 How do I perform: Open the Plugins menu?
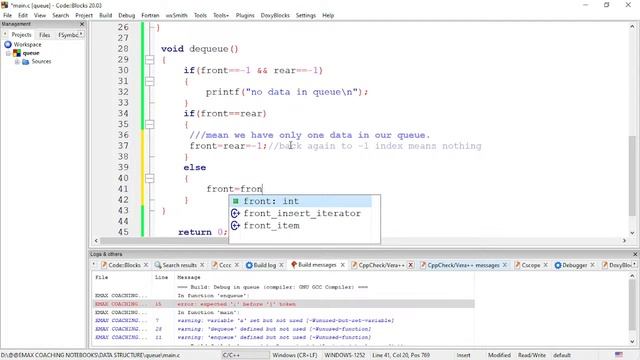pyautogui.click(x=245, y=15)
